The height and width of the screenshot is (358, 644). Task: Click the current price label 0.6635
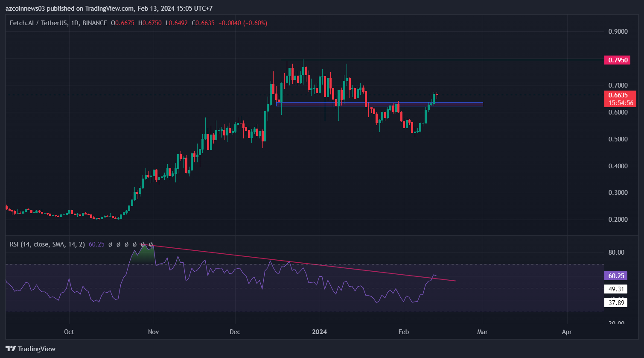click(618, 95)
